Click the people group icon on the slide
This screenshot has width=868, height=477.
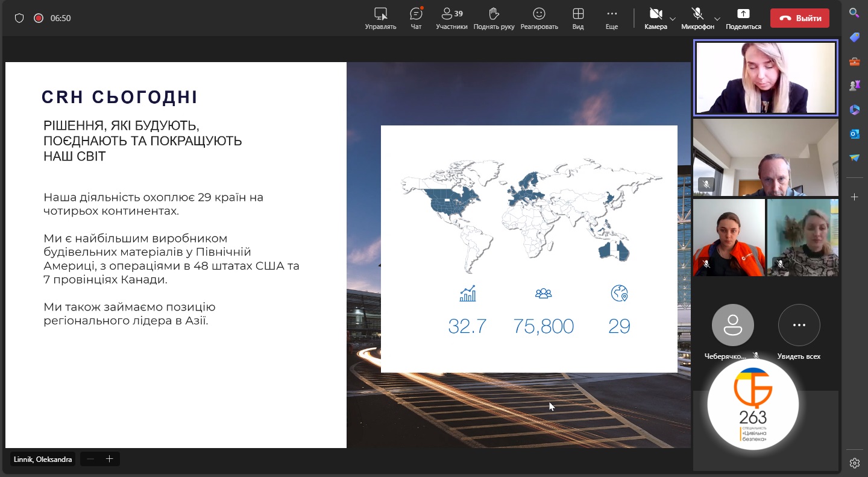point(544,294)
